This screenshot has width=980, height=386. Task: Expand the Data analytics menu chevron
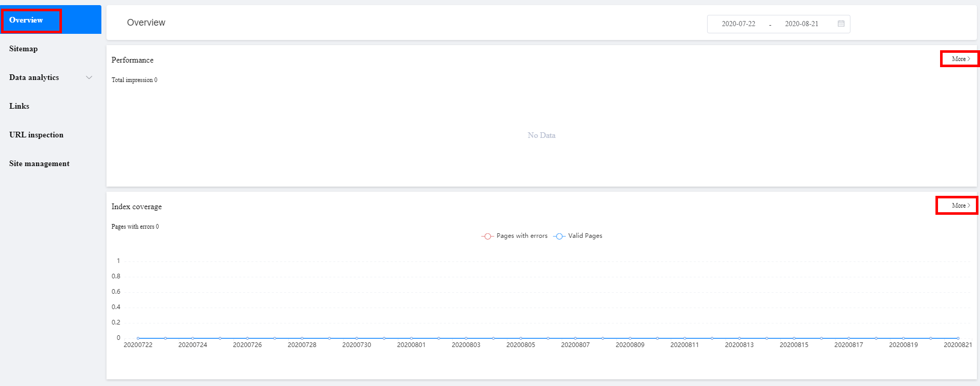tap(89, 77)
